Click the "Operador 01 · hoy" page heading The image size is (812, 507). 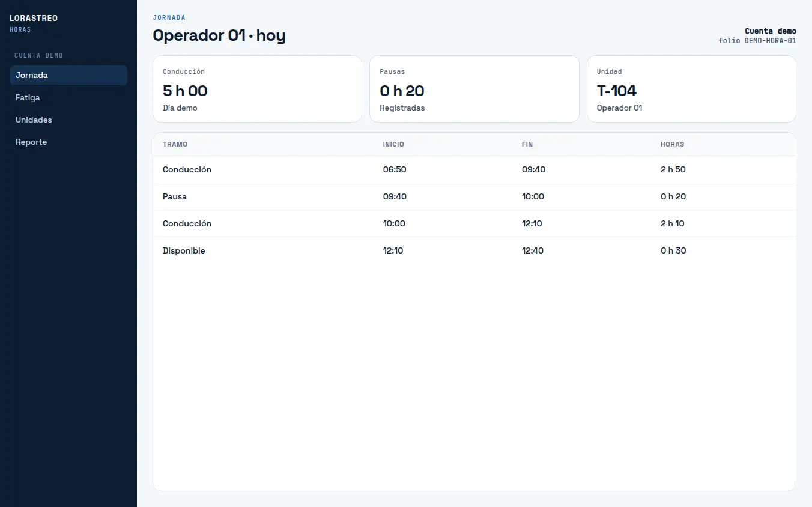219,35
